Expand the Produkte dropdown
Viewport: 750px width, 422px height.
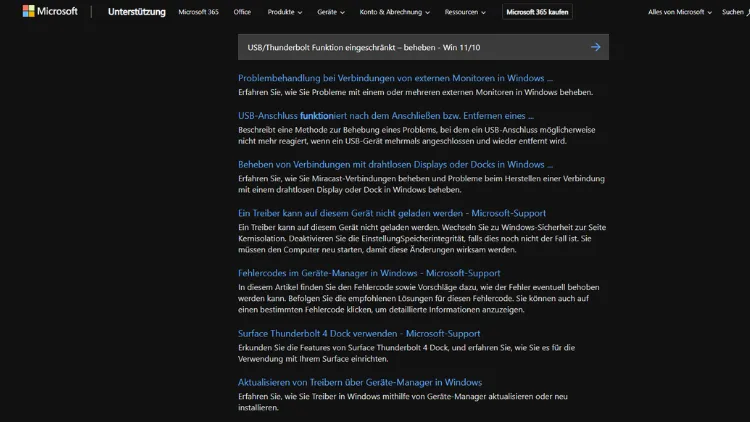coord(285,12)
